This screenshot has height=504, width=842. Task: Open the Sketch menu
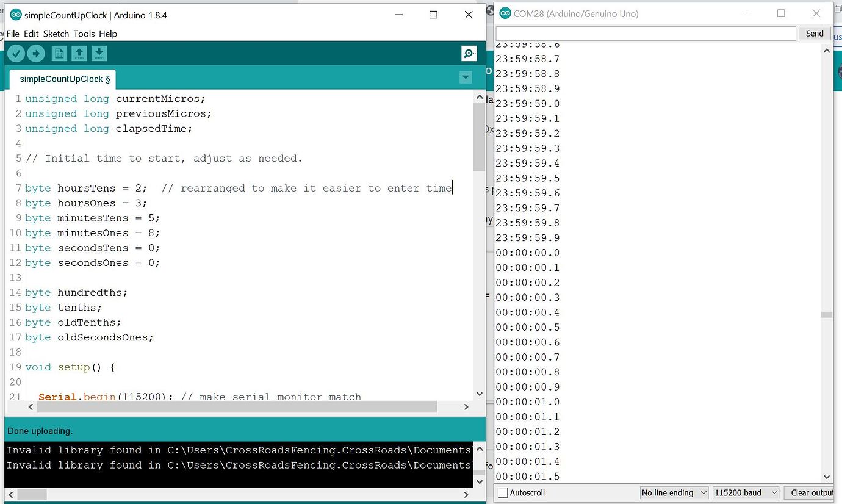(56, 34)
